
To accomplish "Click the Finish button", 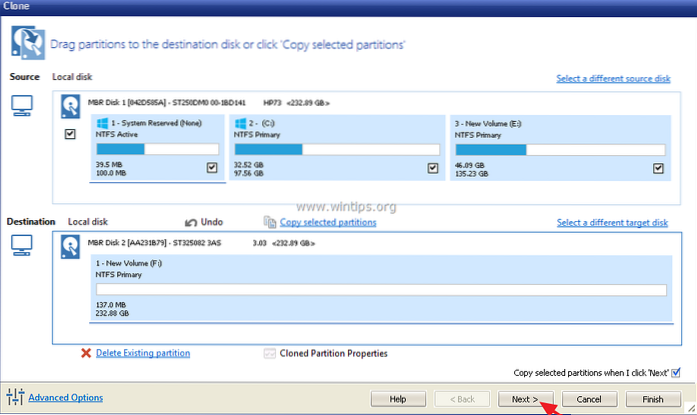I will click(x=653, y=399).
